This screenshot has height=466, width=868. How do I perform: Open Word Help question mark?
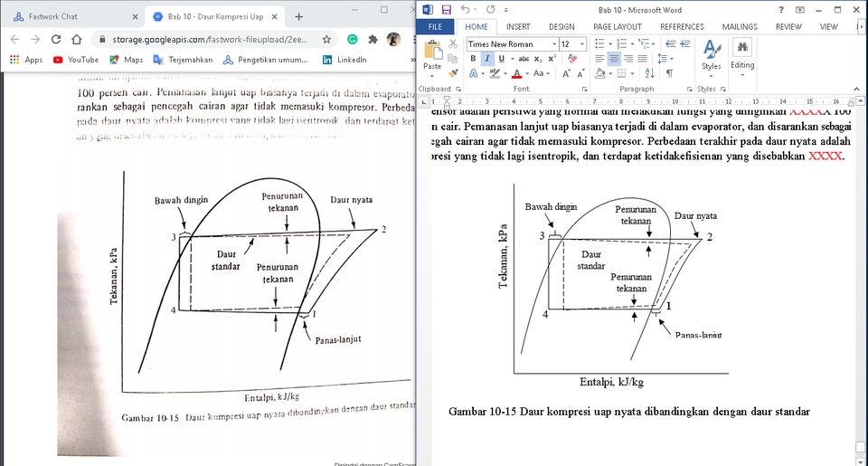pyautogui.click(x=780, y=9)
